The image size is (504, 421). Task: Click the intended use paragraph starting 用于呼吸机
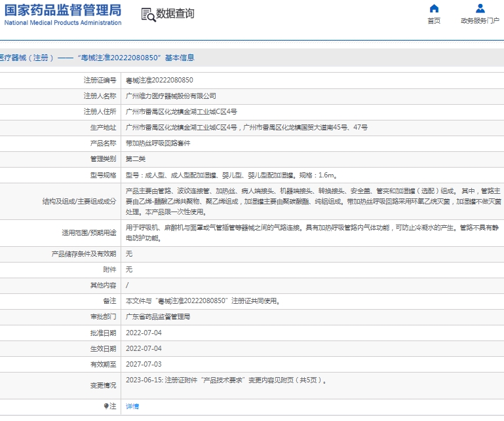312,233
